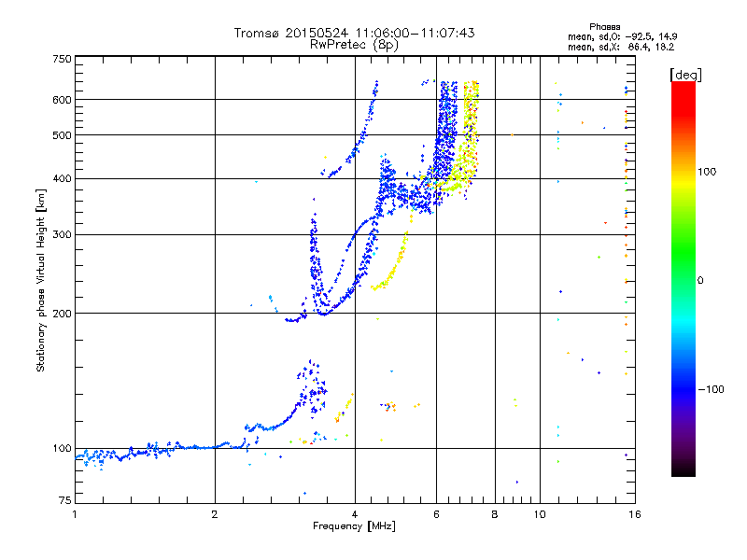Click the '750' y-axis tick label
This screenshot has width=747, height=560.
coord(63,59)
